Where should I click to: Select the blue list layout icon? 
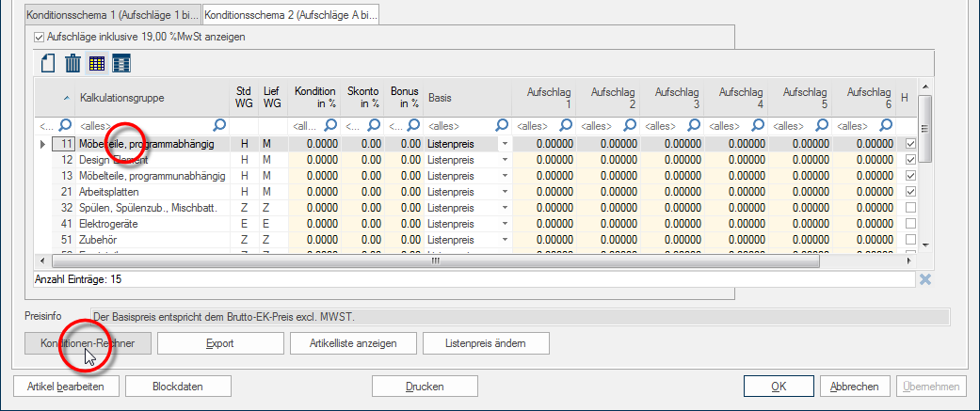[121, 63]
